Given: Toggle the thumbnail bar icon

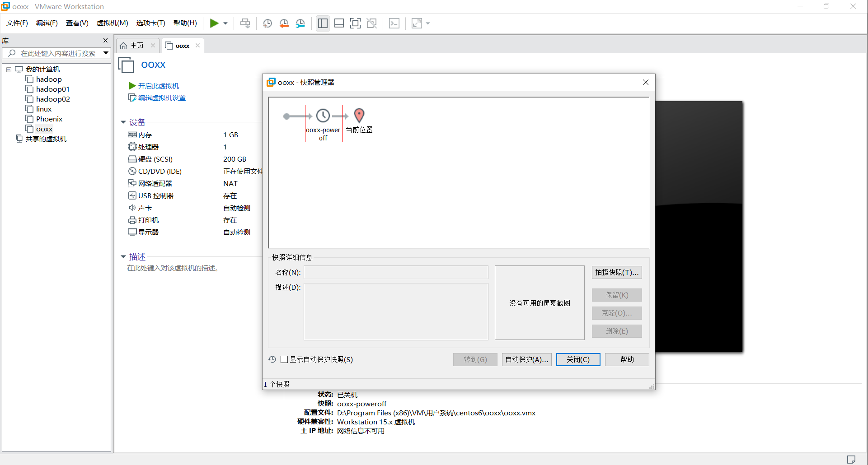Looking at the screenshot, I should [339, 23].
